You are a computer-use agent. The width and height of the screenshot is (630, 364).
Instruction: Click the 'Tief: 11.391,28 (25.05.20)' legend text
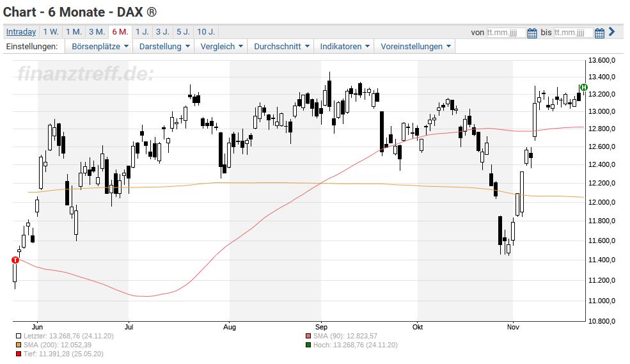pyautogui.click(x=63, y=354)
